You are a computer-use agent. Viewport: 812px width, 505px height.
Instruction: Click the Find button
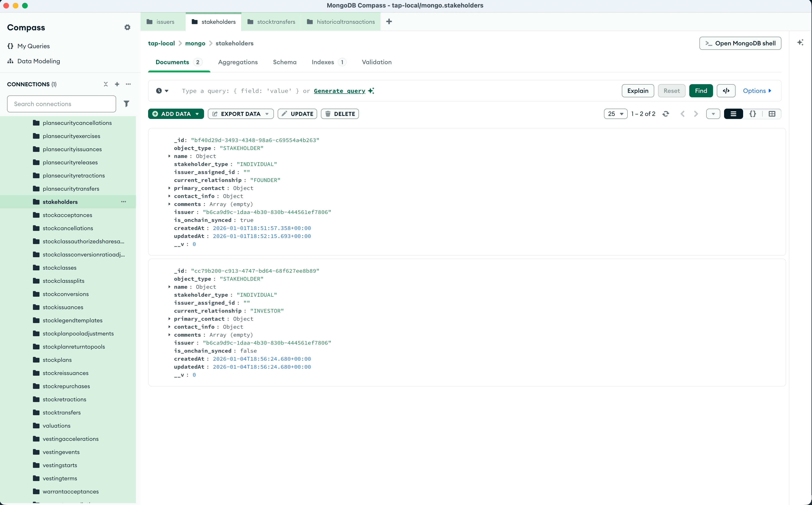coord(701,91)
